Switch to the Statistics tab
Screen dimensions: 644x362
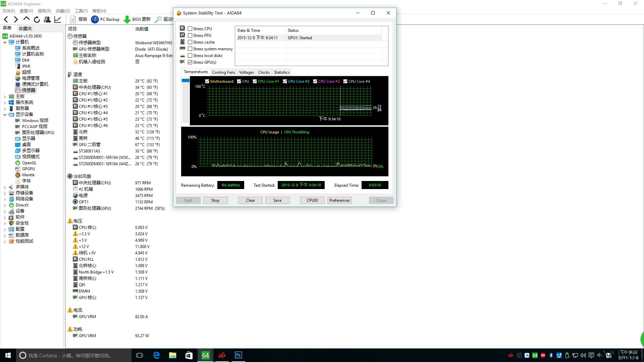click(281, 72)
